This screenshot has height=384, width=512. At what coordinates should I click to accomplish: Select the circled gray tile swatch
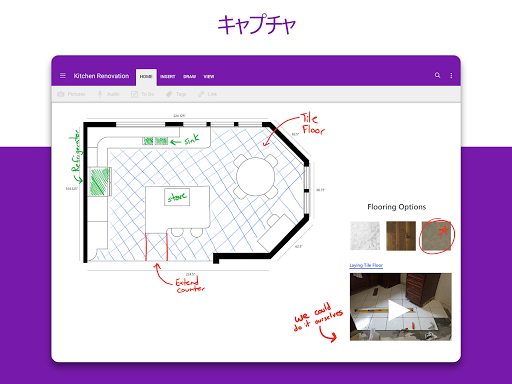436,236
